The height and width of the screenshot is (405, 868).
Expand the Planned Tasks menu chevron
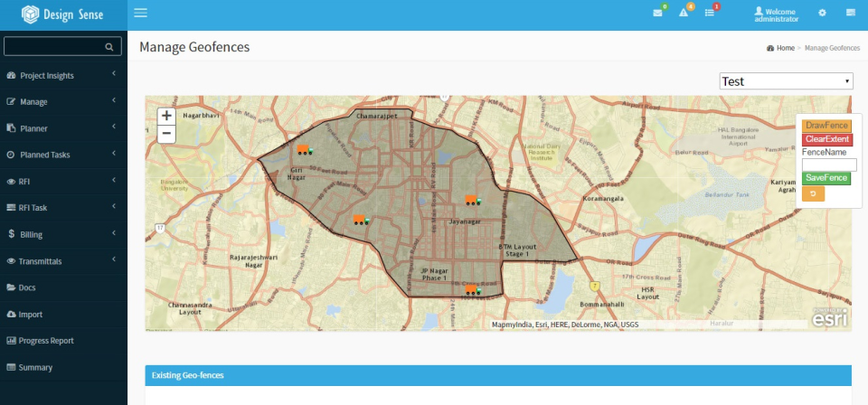pos(114,154)
